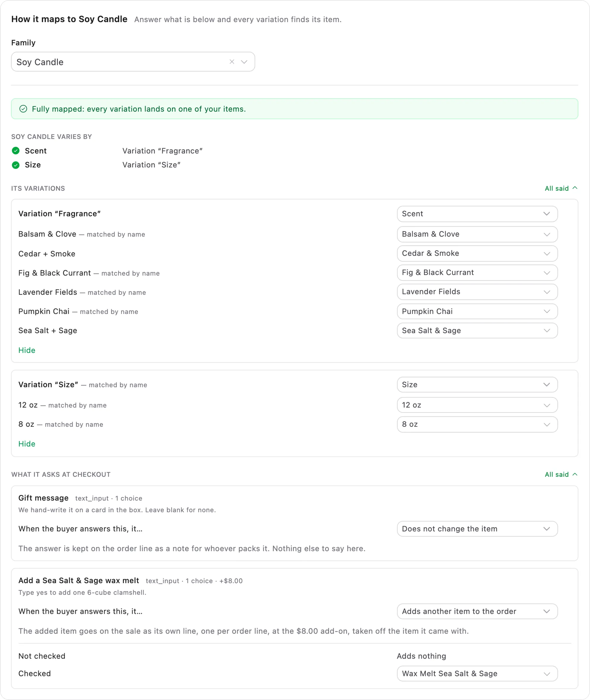The image size is (590, 700).
Task: Open the Pumpkin Chai dropdown
Action: click(477, 311)
